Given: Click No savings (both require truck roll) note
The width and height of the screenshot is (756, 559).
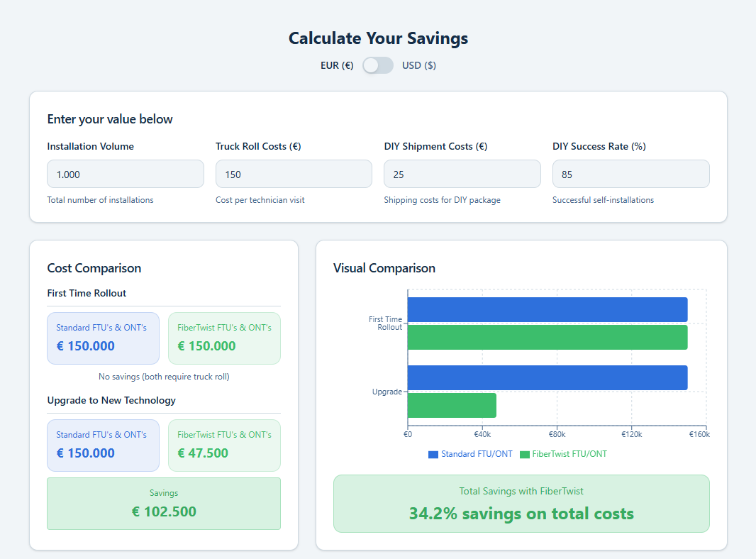Looking at the screenshot, I should [x=164, y=377].
